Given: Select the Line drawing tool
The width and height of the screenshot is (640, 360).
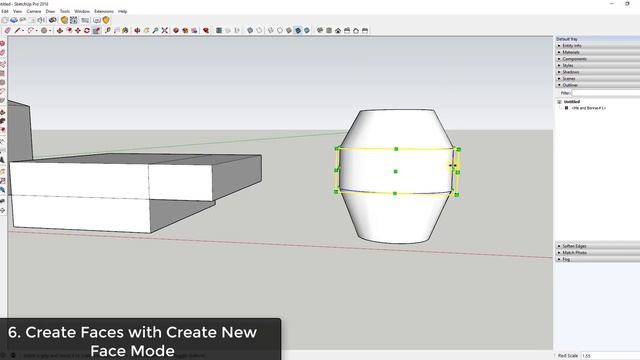Looking at the screenshot, I should [17, 31].
